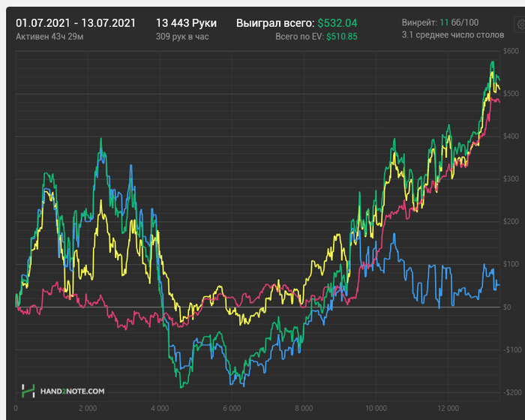The width and height of the screenshot is (525, 420).
Task: Click the 10 000 x-axis label
Action: coord(376,408)
